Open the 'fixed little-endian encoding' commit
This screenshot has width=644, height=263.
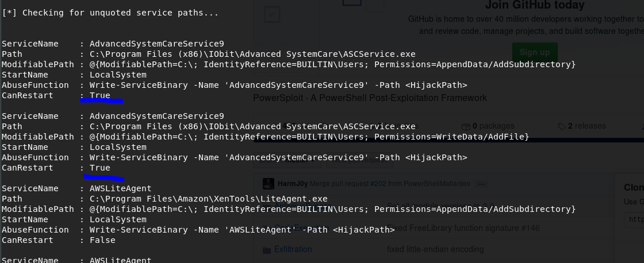[x=435, y=249]
